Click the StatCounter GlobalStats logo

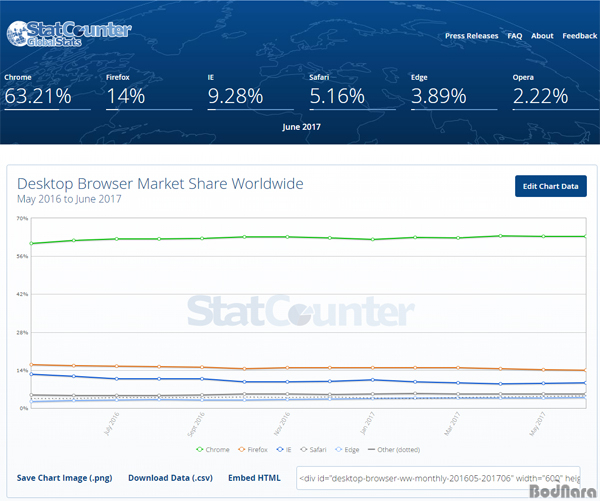pos(69,34)
